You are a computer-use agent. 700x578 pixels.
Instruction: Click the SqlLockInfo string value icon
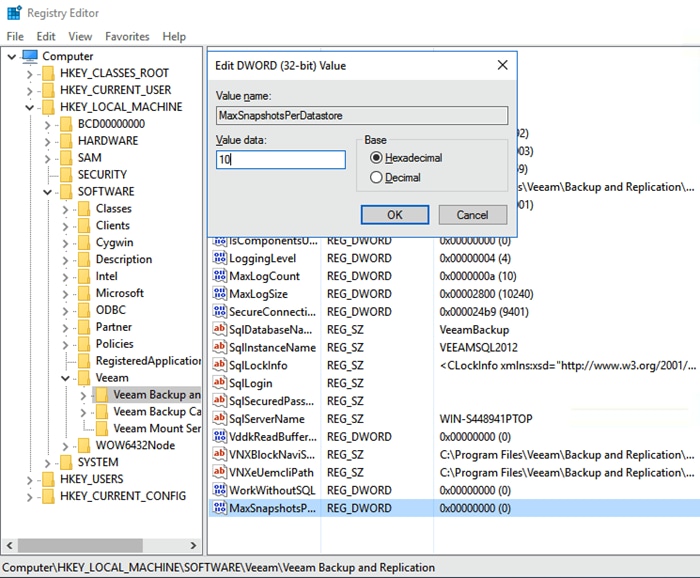point(220,365)
